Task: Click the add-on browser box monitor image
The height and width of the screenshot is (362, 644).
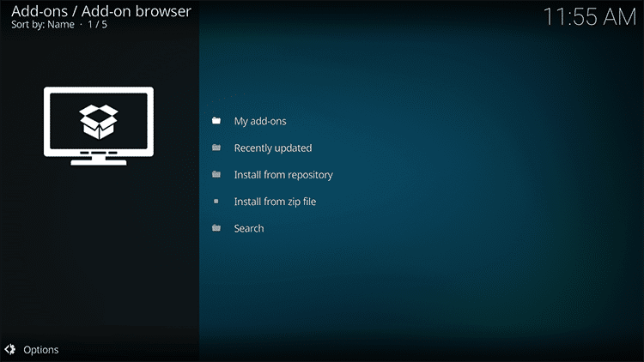Action: click(x=99, y=126)
